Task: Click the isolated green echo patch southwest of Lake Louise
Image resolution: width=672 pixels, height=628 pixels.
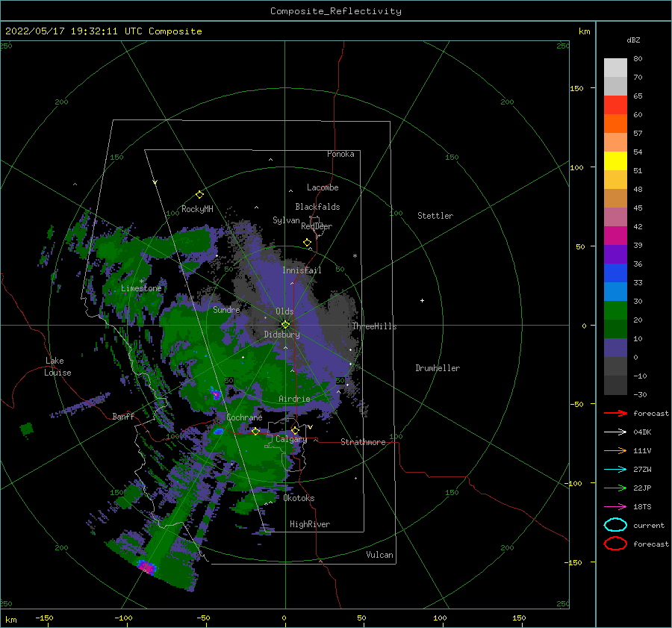Action: (x=27, y=429)
